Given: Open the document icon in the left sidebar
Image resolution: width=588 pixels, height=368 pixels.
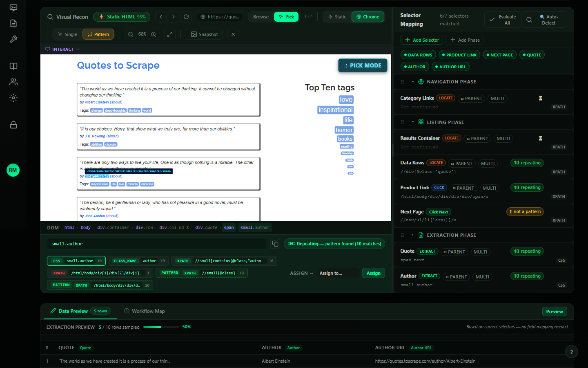Looking at the screenshot, I should (13, 23).
